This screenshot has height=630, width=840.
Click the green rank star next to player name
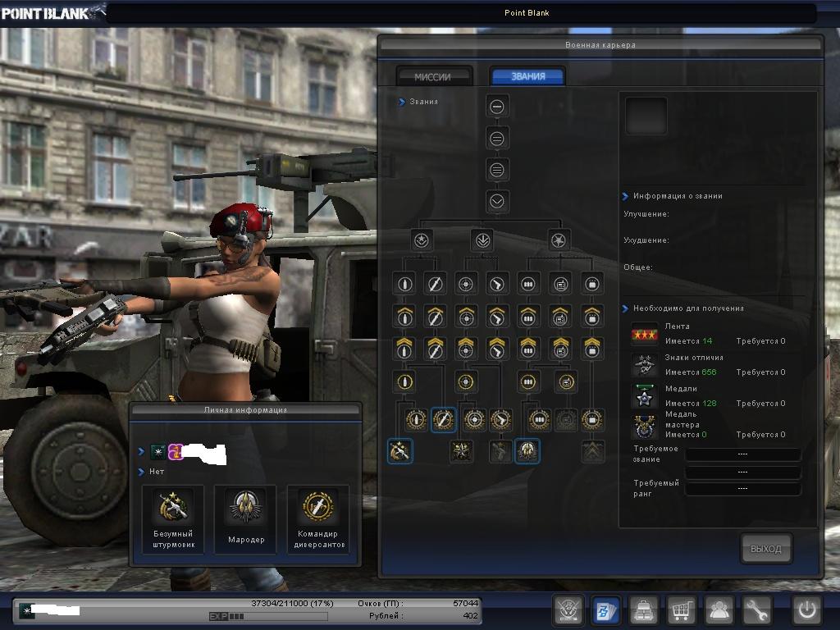click(158, 452)
